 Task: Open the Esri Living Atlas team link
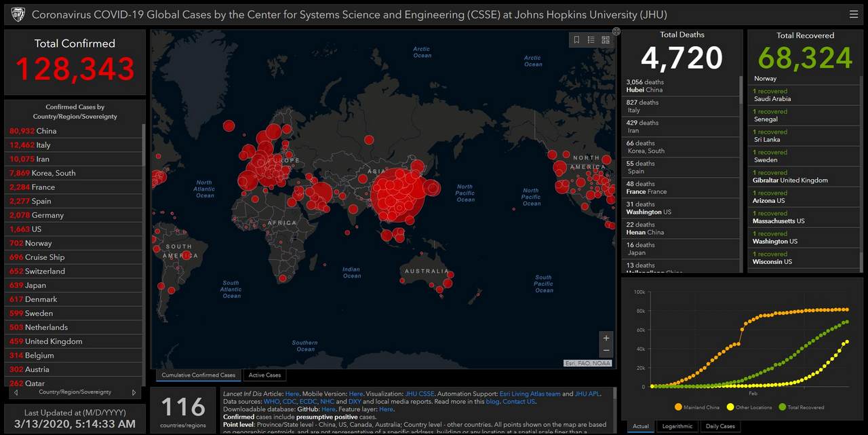(530, 394)
